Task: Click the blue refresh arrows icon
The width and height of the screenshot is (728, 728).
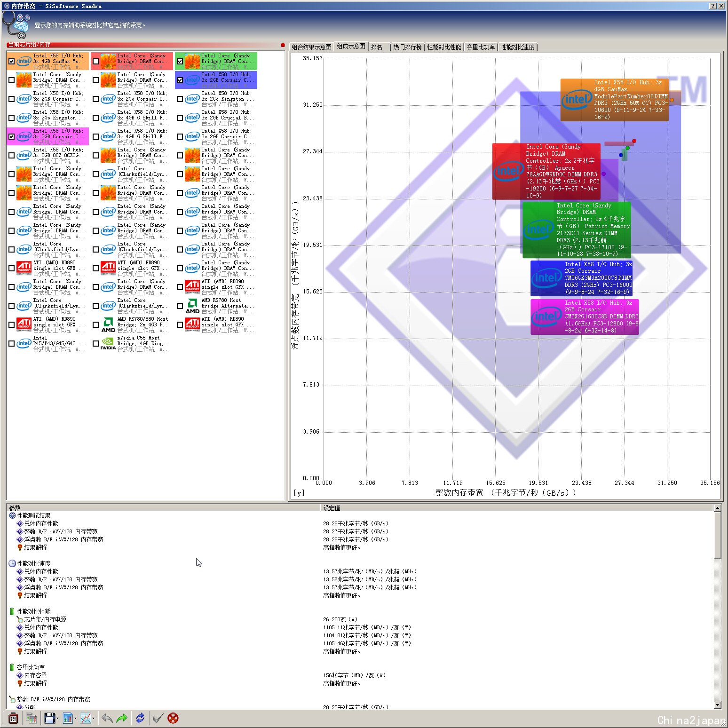Action: 140,718
